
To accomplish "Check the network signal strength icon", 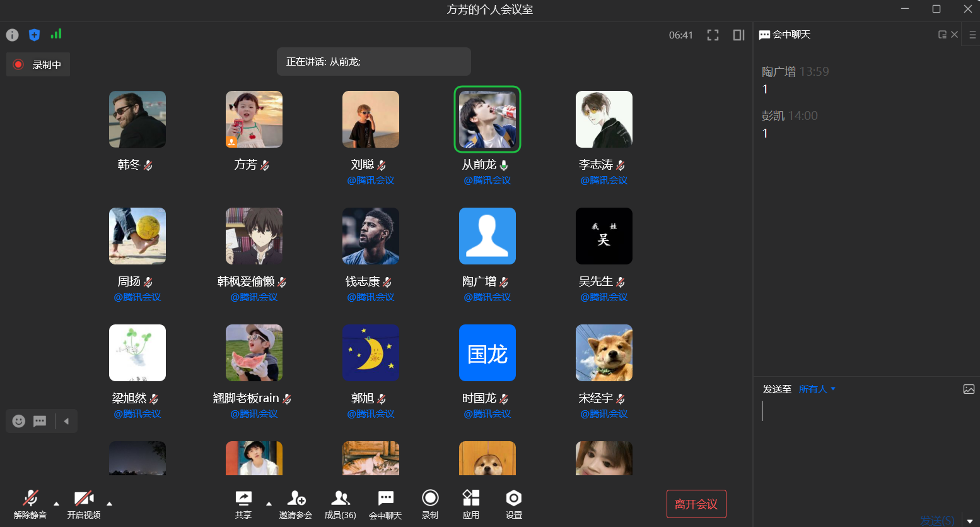I will point(56,34).
